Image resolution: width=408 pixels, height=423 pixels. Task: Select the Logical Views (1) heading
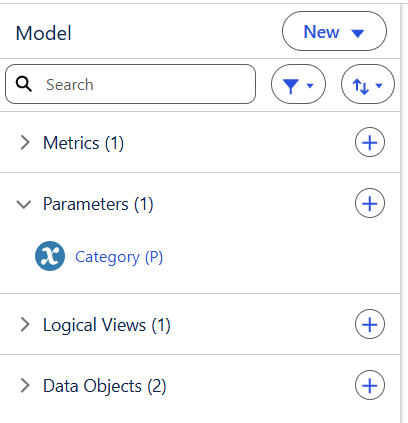coord(107,325)
